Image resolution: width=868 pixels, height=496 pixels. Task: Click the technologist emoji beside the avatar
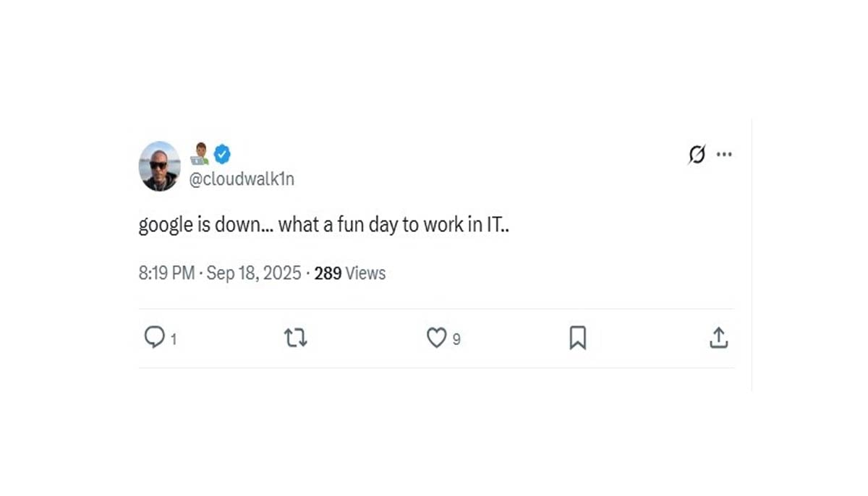[200, 153]
